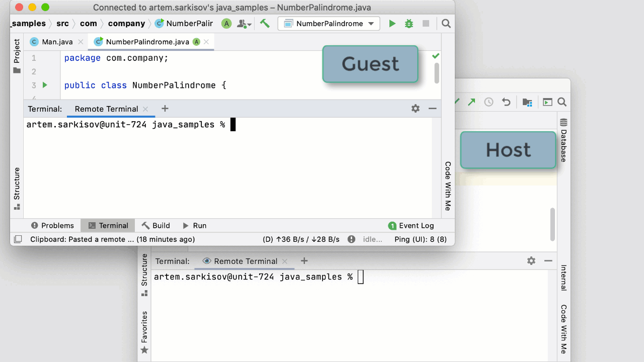Build project with the green hammer icon

265,24
